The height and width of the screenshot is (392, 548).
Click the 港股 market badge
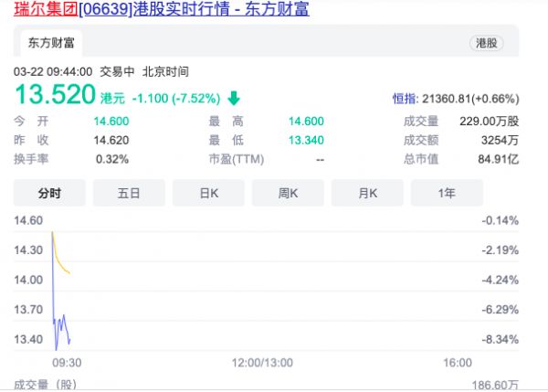tap(488, 43)
